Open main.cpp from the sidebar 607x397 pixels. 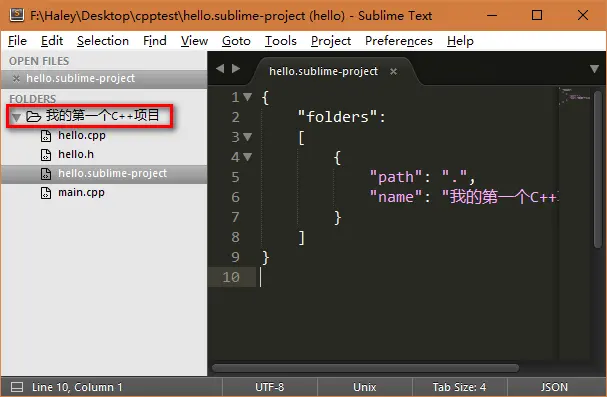(81, 192)
